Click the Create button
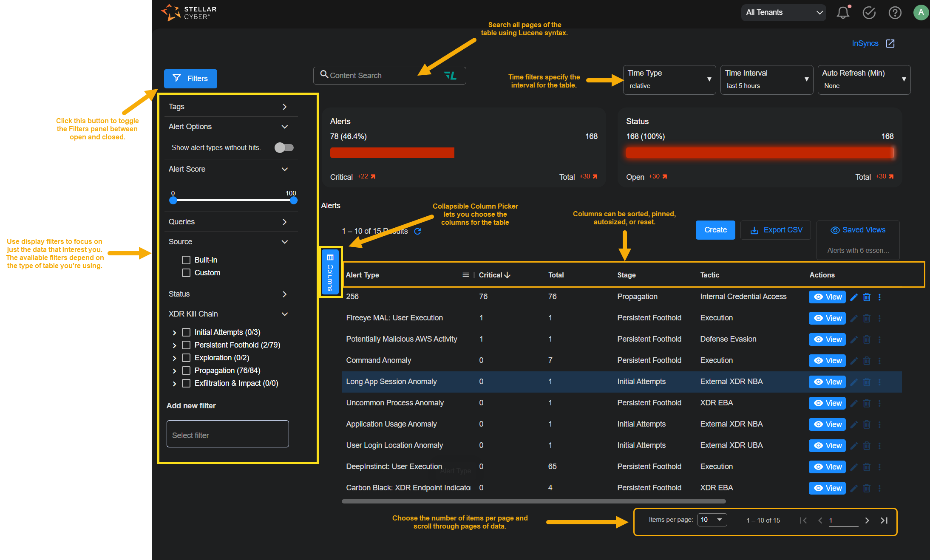The height and width of the screenshot is (560, 930). (x=715, y=230)
